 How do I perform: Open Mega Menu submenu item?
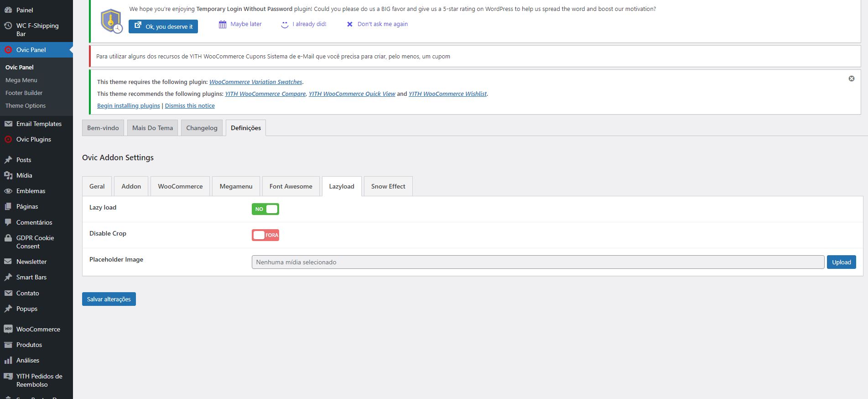tap(21, 80)
